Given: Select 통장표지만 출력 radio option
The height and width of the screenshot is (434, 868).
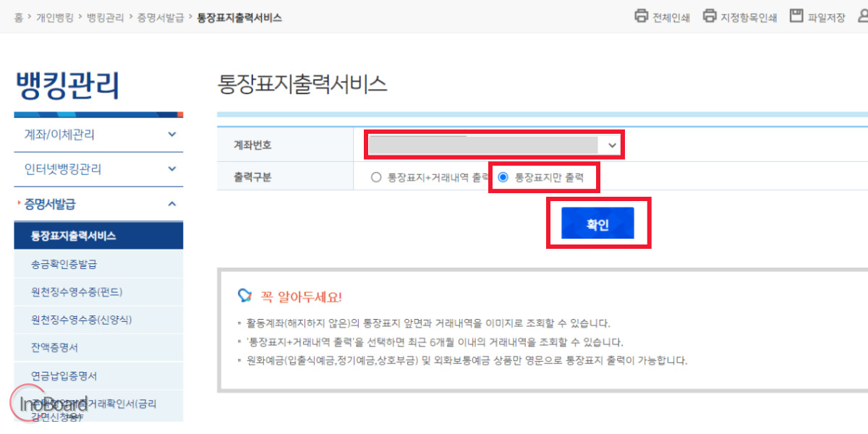Looking at the screenshot, I should pyautogui.click(x=503, y=177).
